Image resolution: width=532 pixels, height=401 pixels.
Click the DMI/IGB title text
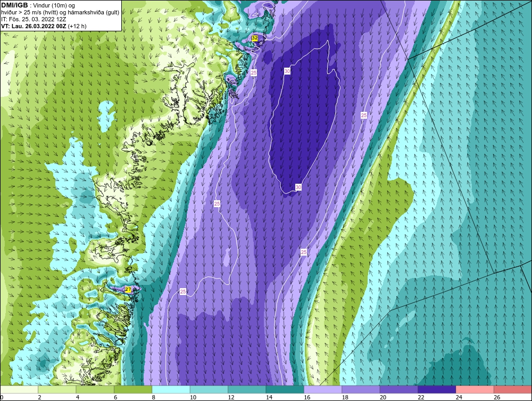(x=14, y=5)
